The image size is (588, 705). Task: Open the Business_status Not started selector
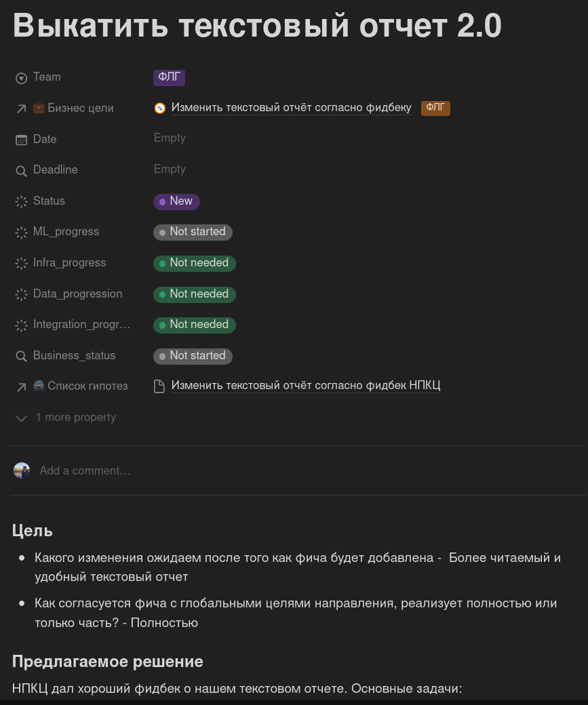193,356
